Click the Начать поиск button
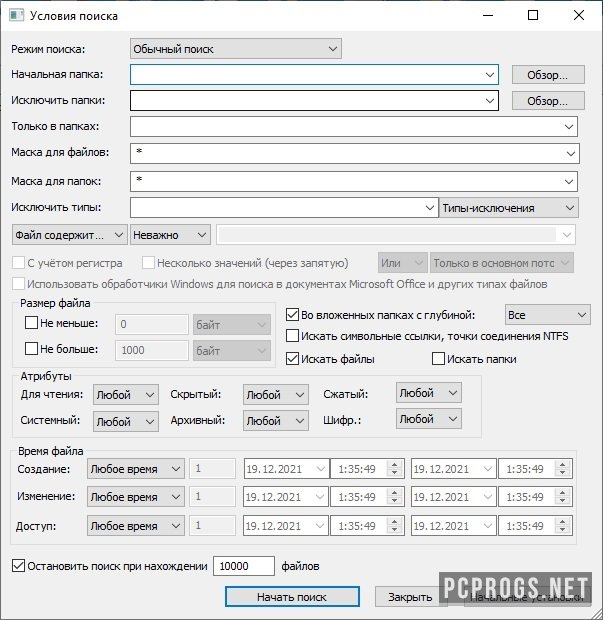Screen dimensions: 603x620 click(291, 597)
